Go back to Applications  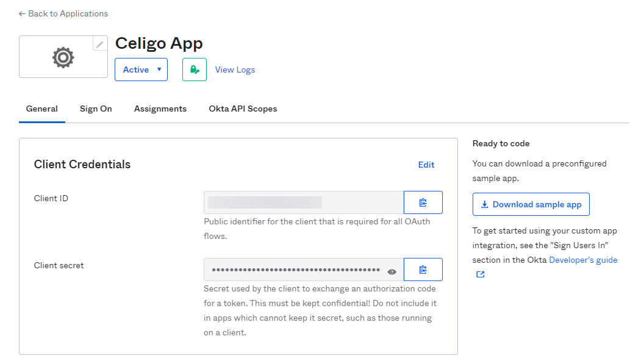click(x=63, y=13)
